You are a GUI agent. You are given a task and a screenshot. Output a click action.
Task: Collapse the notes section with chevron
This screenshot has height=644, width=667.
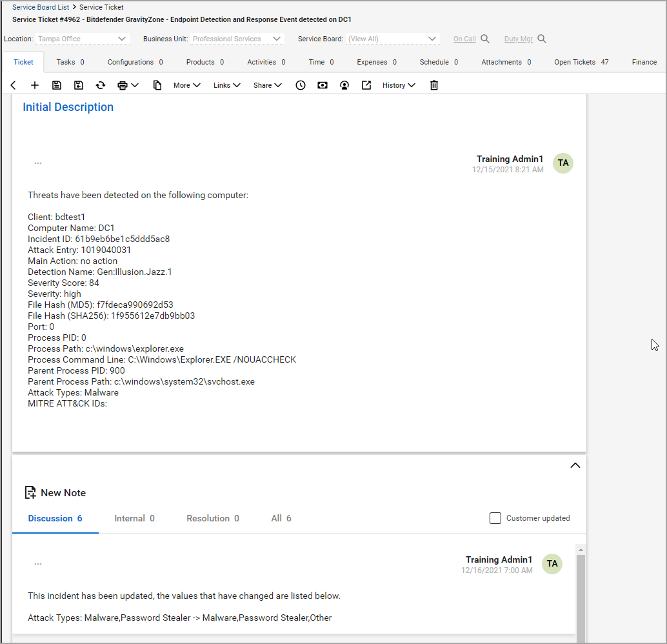click(575, 465)
